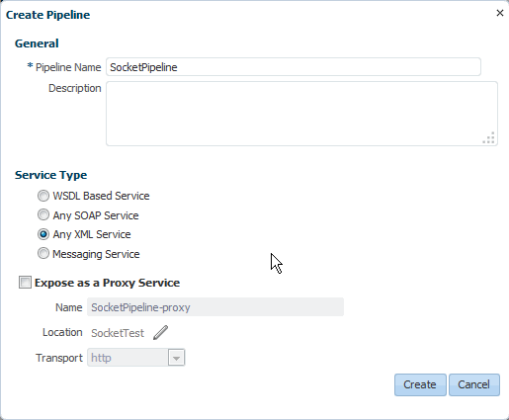Select Any SOAP Service option
The image size is (509, 420).
(43, 215)
